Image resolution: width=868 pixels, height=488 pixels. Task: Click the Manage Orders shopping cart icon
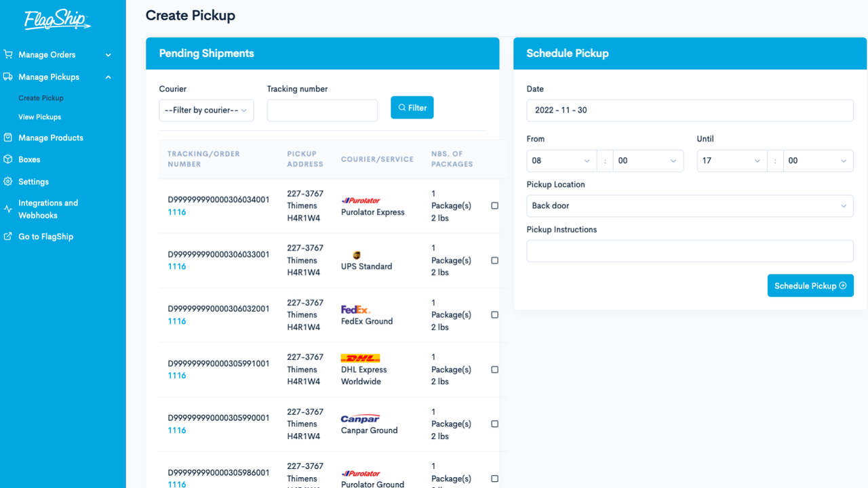(8, 54)
